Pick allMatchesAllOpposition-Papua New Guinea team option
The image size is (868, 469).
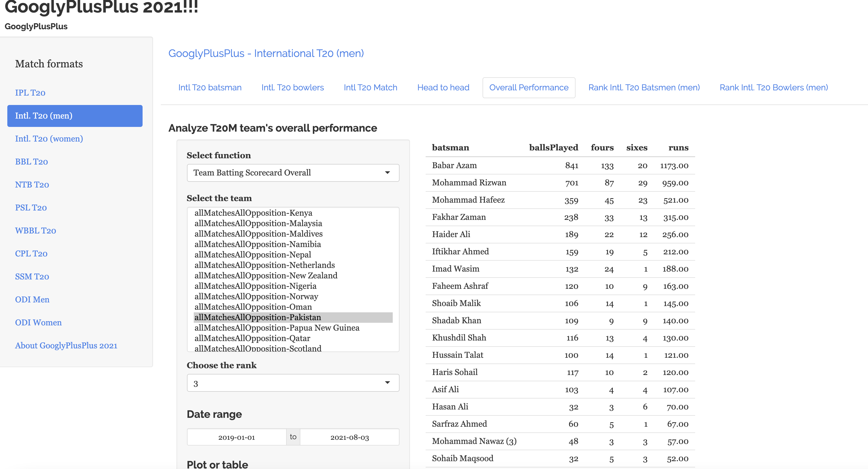coord(277,328)
